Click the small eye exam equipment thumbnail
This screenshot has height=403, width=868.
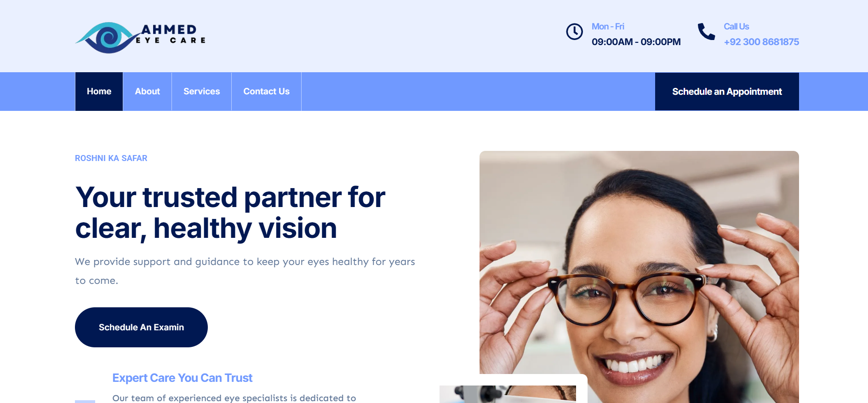click(508, 394)
